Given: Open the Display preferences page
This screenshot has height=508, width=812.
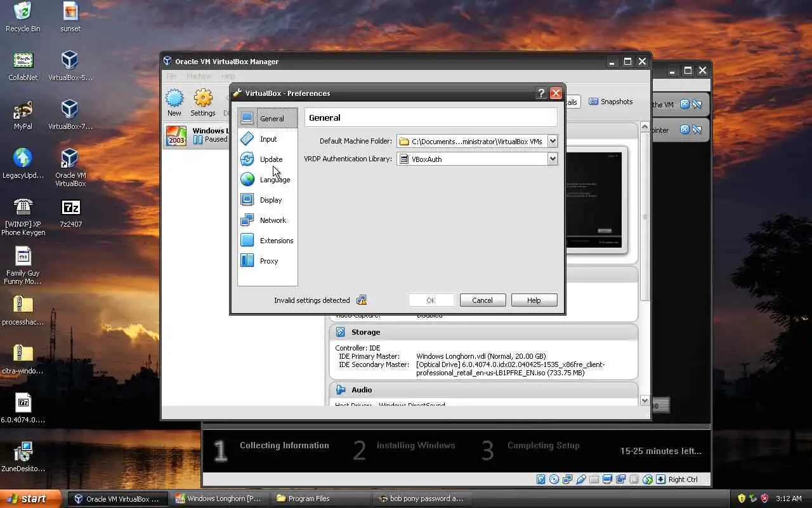Looking at the screenshot, I should coord(268,199).
